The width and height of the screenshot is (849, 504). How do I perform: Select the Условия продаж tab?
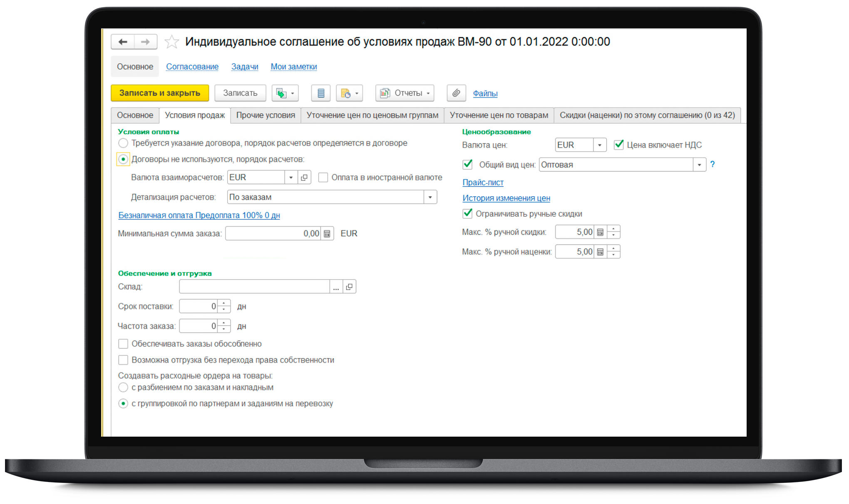coord(195,115)
